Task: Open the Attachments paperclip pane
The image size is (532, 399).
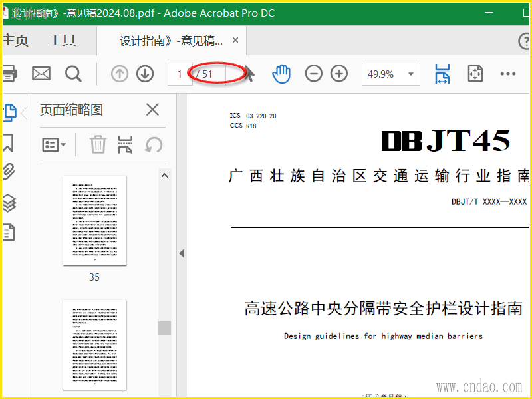Action: pyautogui.click(x=9, y=172)
